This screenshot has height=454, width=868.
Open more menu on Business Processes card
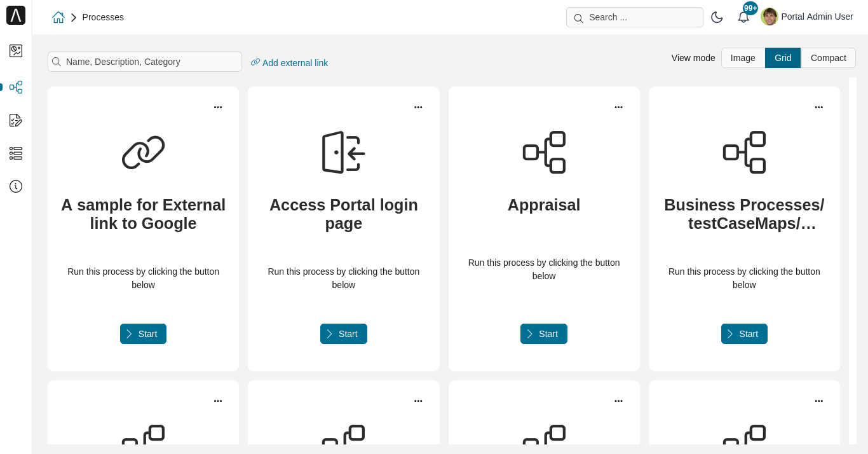(819, 107)
